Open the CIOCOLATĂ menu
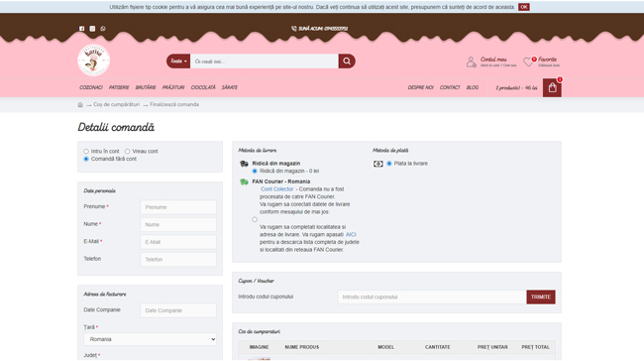The width and height of the screenshot is (644, 361). (x=203, y=87)
